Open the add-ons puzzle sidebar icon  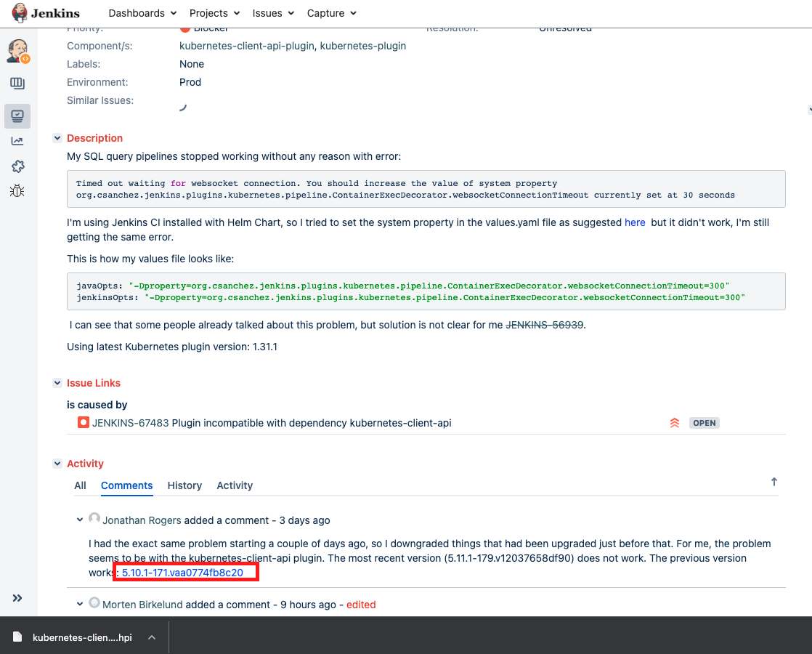(17, 166)
